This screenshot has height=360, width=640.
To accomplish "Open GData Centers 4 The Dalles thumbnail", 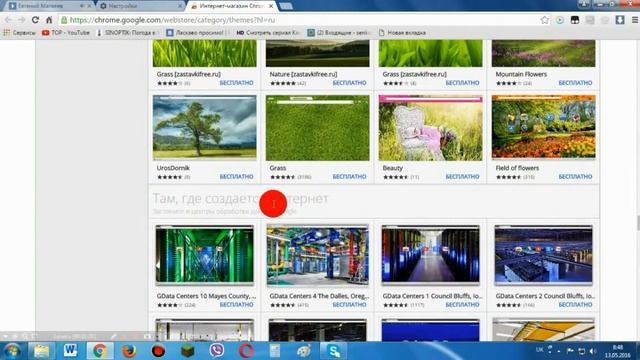I will pos(318,255).
